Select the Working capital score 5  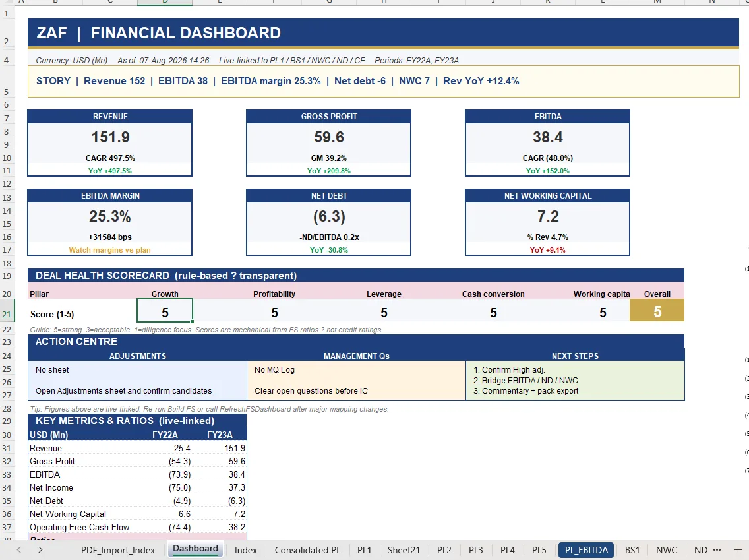603,313
